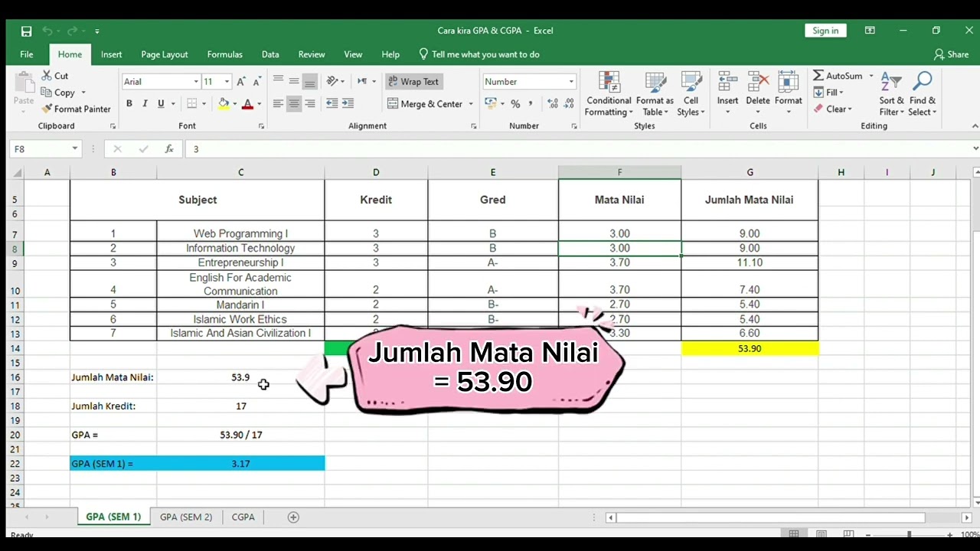Viewport: 980px width, 551px height.
Task: Click the Format cells button
Action: [x=788, y=94]
